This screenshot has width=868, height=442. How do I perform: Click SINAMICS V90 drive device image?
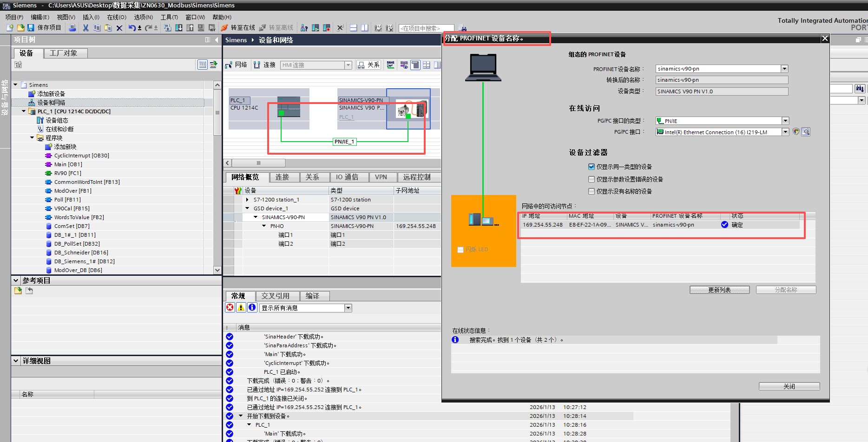(x=411, y=110)
